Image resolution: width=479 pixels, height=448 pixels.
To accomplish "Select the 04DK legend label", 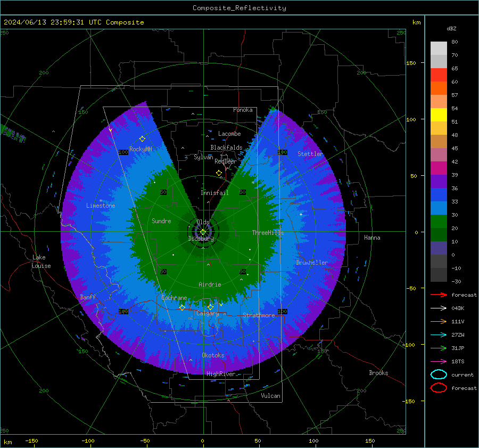I will [x=458, y=308].
